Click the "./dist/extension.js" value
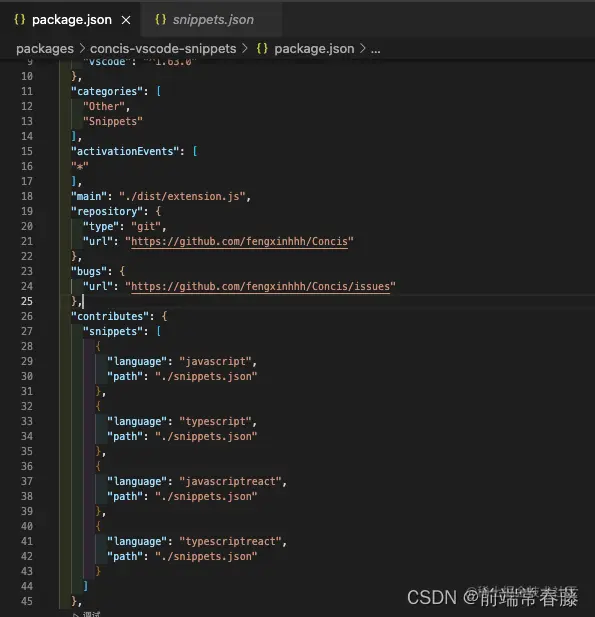The height and width of the screenshot is (617, 595). 182,196
